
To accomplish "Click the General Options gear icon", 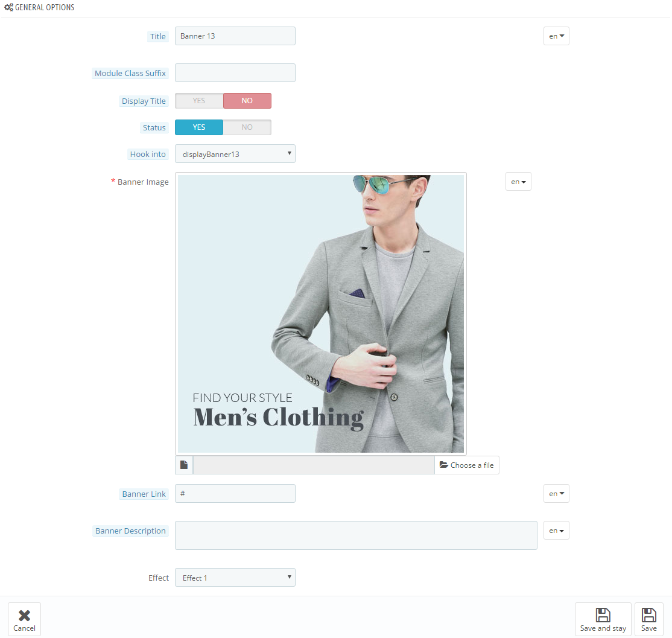I will point(8,8).
